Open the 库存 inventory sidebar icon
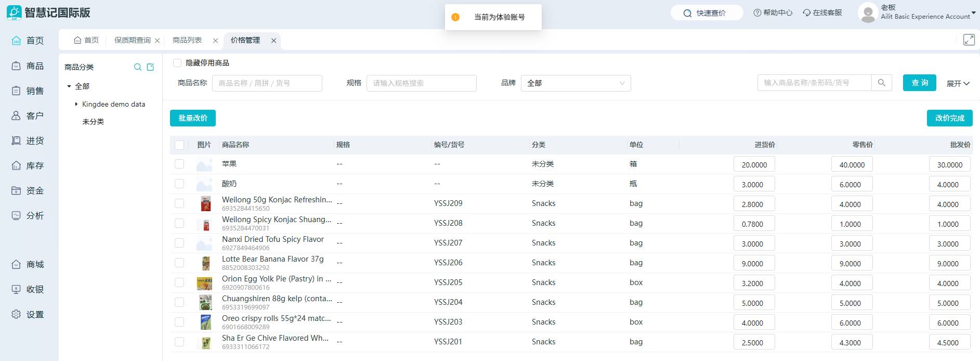This screenshot has width=980, height=361. pyautogui.click(x=17, y=165)
